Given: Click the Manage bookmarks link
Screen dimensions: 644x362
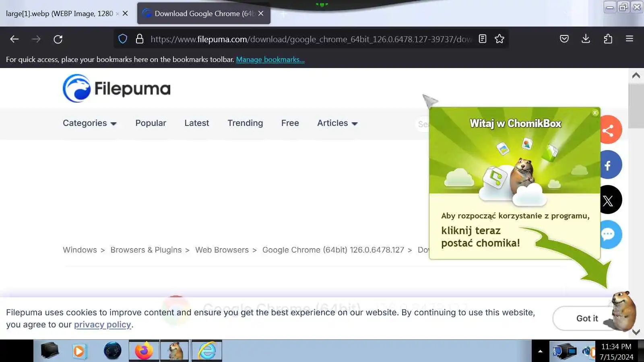Looking at the screenshot, I should coord(270,60).
